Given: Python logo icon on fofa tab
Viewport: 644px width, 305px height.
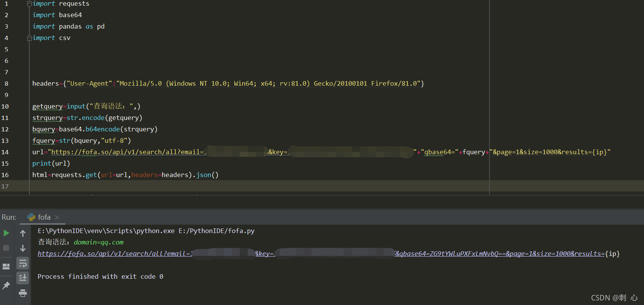Looking at the screenshot, I should 31,217.
